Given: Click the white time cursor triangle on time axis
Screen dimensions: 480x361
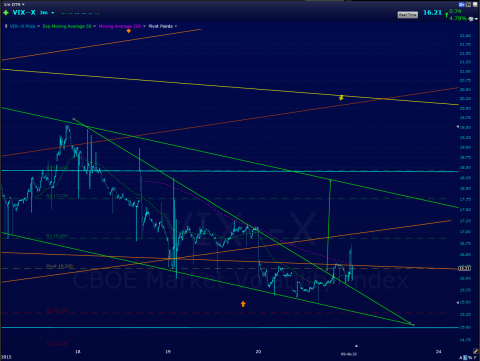Looking at the screenshot, I should click(356, 346).
